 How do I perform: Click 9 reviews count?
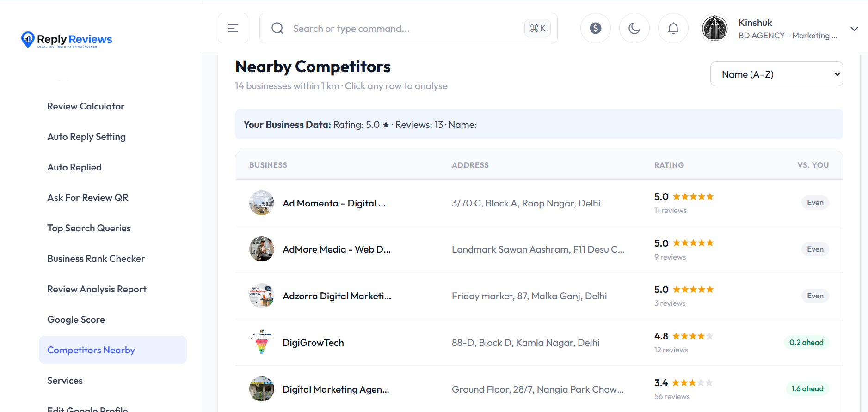pos(670,257)
